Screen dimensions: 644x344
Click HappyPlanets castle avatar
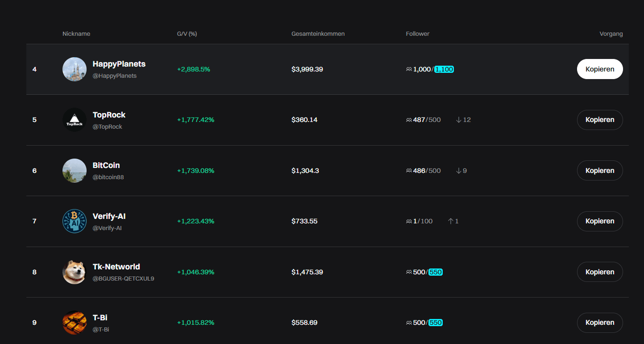(75, 69)
